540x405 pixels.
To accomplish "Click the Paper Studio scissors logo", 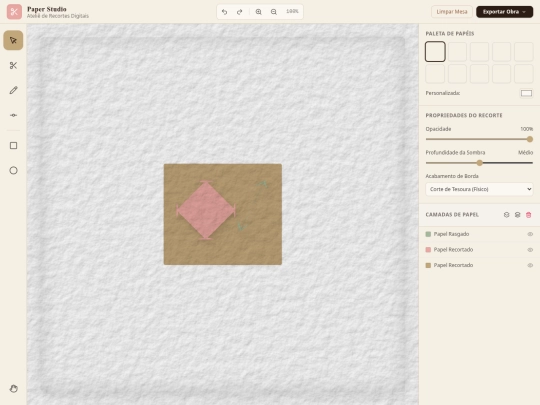I will tap(14, 12).
